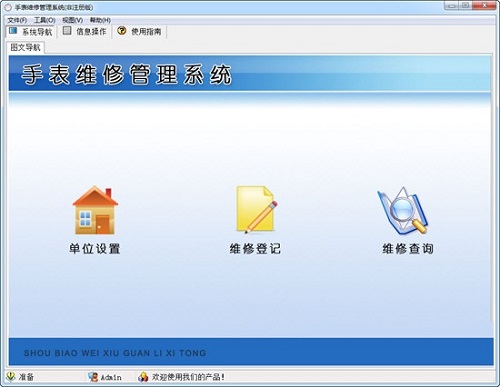Click the 准备 status bar icon
Viewport: 500px width, 387px height.
pyautogui.click(x=11, y=377)
